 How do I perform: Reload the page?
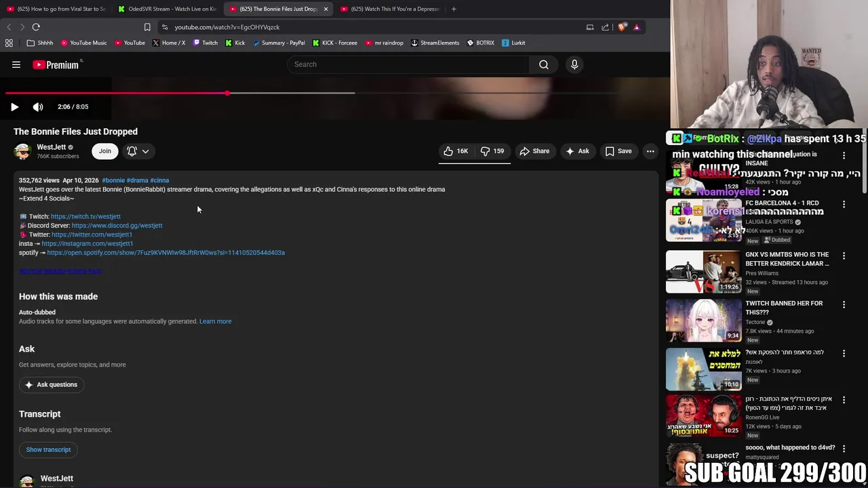[36, 27]
